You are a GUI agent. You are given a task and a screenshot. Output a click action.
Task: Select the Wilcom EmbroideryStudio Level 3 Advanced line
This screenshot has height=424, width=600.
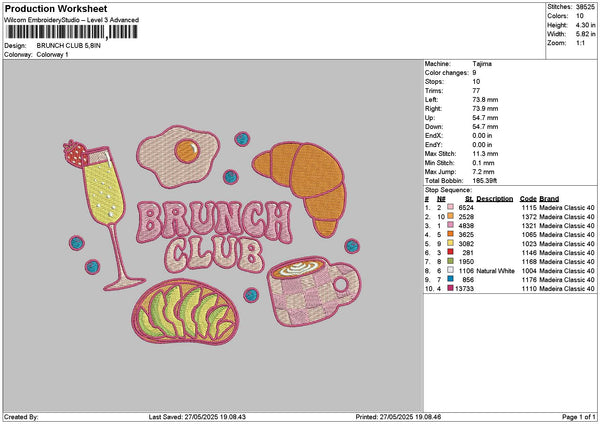click(x=71, y=20)
